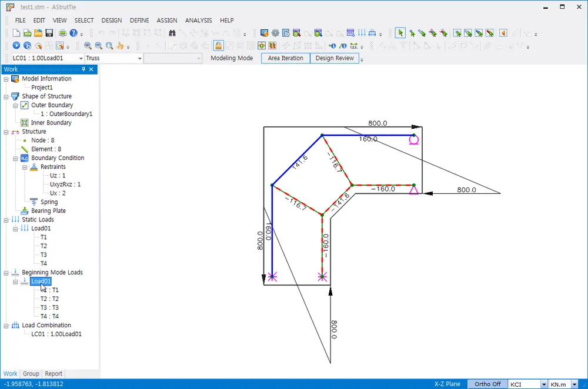Click the Model Information icon in the tree
The image size is (588, 389).
[15, 79]
